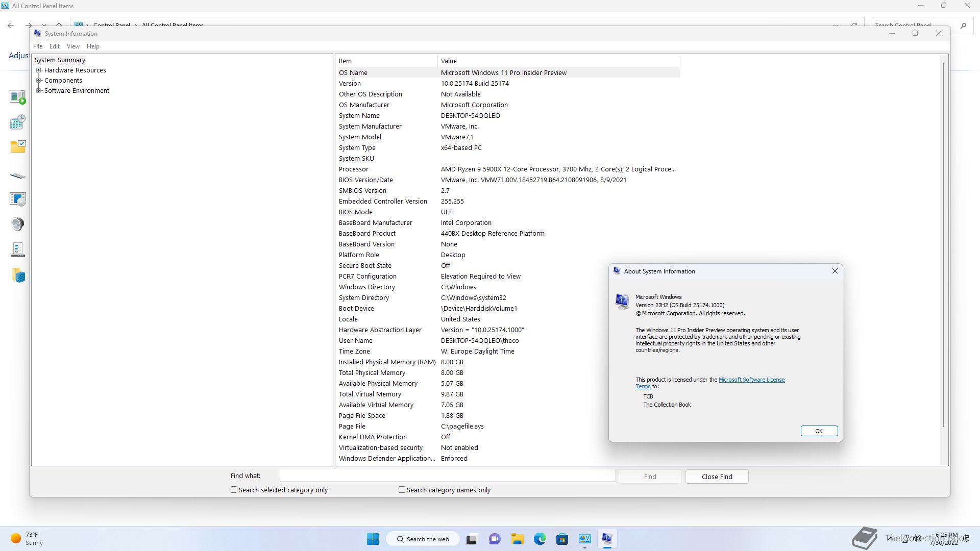Image resolution: width=980 pixels, height=551 pixels.
Task: Click the BIOS Version/Date item
Action: (x=365, y=180)
